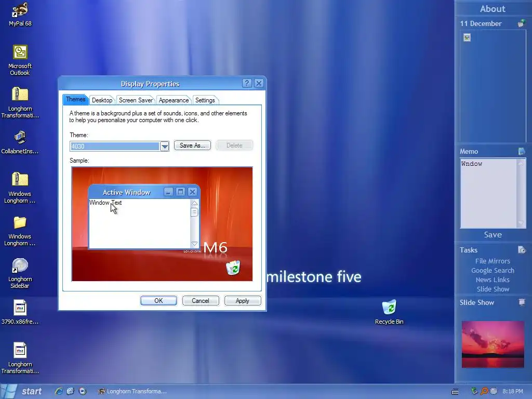Click the green Safely Remove Hardware tray icon
Image resolution: width=532 pixels, height=399 pixels.
click(x=474, y=391)
